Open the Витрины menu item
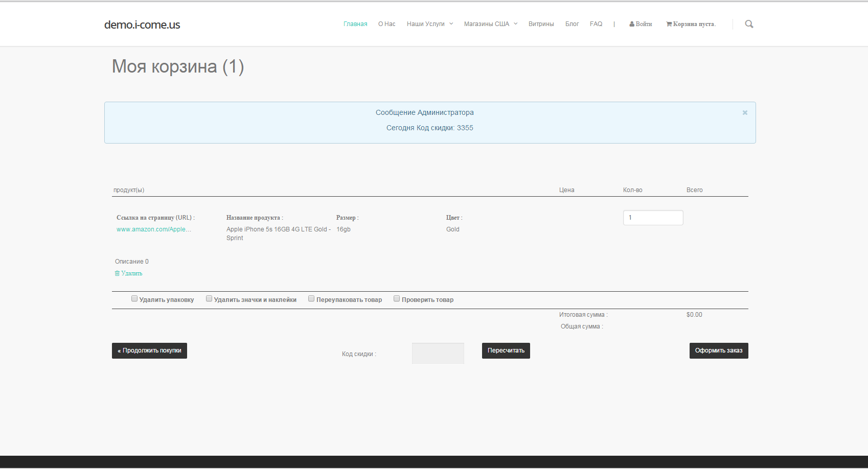Screen dimensions: 868x469 pos(541,24)
